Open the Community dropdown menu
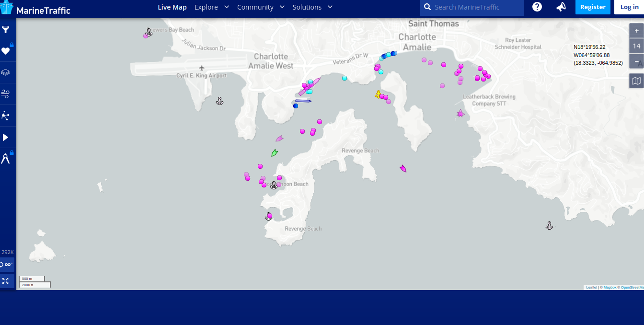The image size is (644, 325). [261, 7]
